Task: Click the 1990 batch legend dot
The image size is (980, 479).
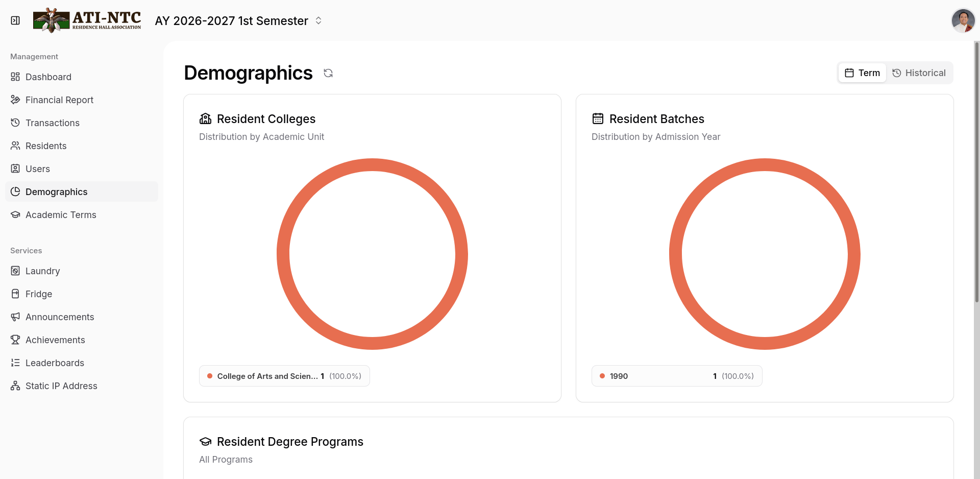Action: coord(602,376)
